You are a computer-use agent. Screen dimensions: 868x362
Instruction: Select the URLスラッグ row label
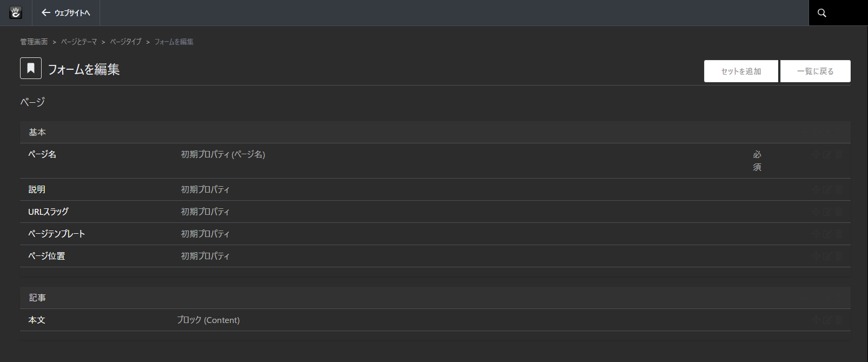48,212
